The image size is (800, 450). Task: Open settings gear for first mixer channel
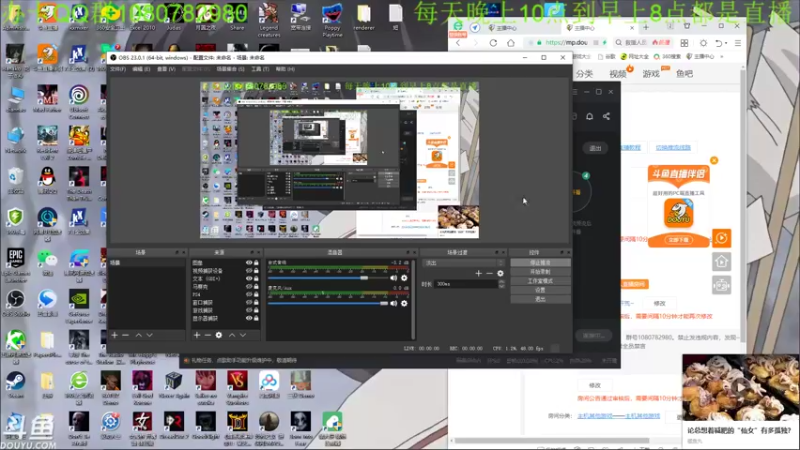404,278
